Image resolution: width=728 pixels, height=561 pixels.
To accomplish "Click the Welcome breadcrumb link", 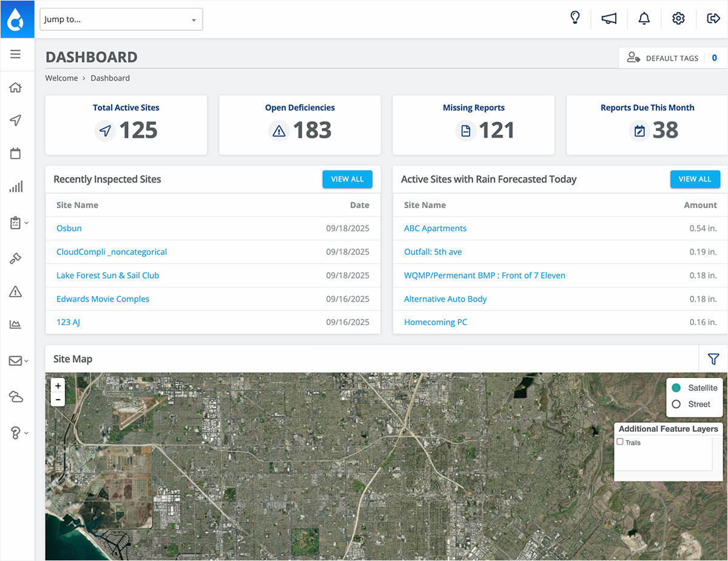I will point(61,78).
